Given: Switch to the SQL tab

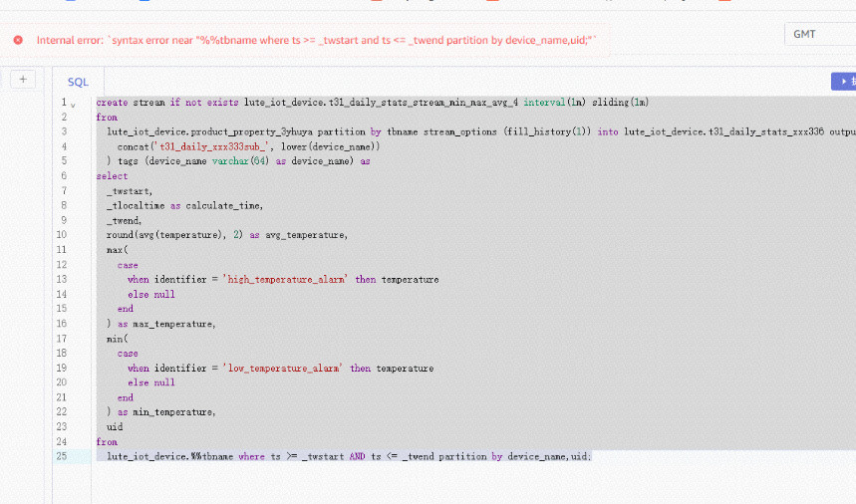Looking at the screenshot, I should pyautogui.click(x=78, y=83).
